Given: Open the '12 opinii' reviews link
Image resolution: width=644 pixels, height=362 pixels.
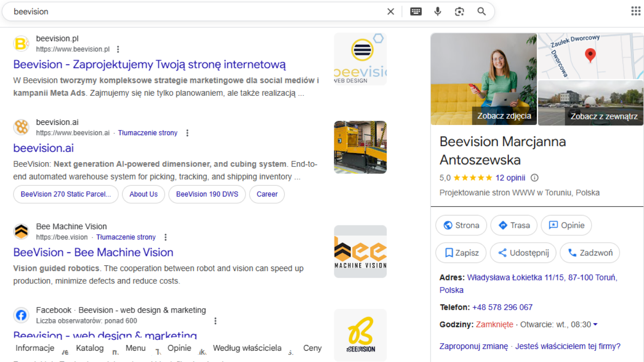Looking at the screenshot, I should tap(510, 178).
